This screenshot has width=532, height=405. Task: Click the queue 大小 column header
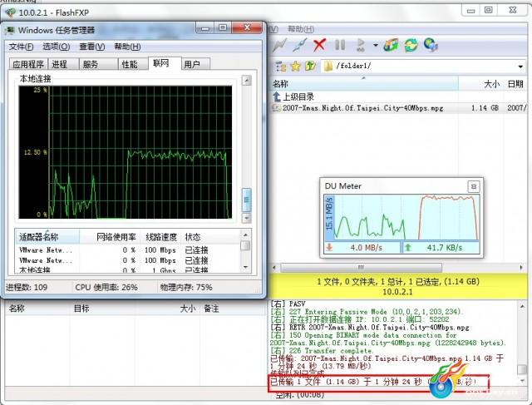pyautogui.click(x=168, y=309)
